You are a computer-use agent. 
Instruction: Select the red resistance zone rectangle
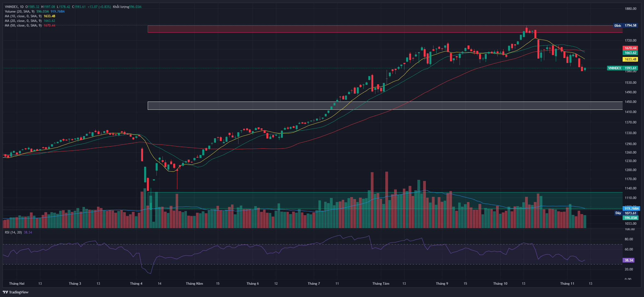(274, 29)
